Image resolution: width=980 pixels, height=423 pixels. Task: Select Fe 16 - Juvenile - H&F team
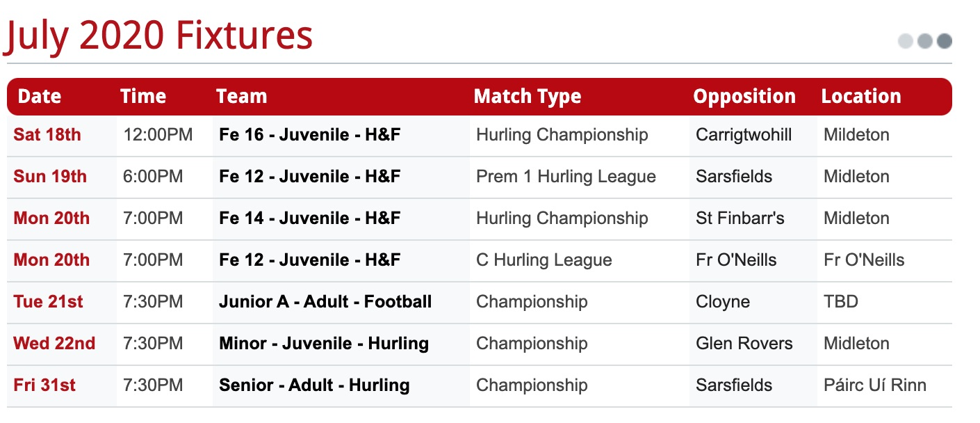(x=310, y=135)
